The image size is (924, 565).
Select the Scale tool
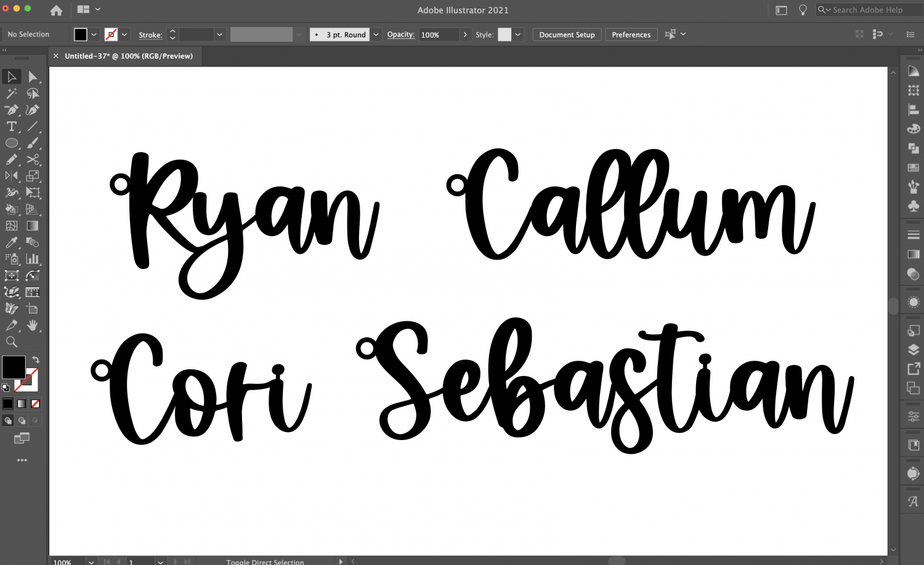tap(33, 176)
